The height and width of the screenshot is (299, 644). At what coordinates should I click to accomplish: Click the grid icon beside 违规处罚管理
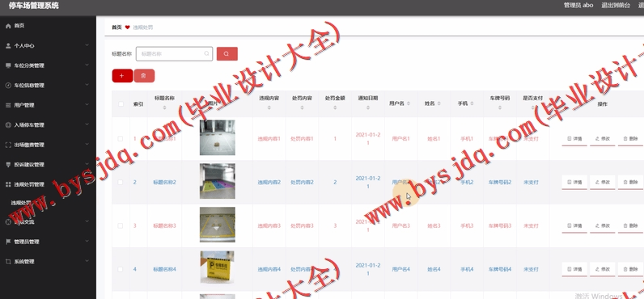coord(8,184)
